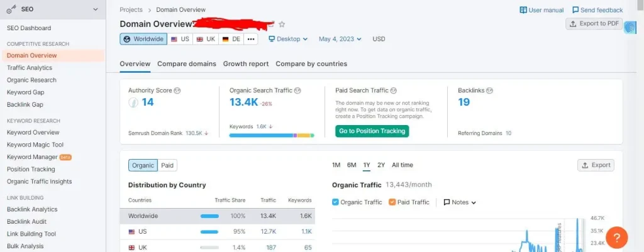Open SEO Dashboard
Screen dimensions: 644x252
[x=29, y=28]
